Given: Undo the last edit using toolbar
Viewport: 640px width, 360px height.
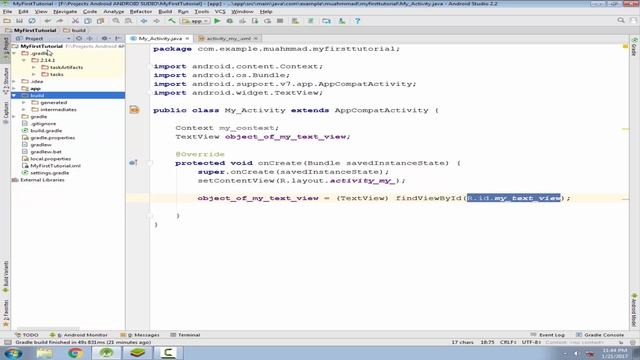Looking at the screenshot, I should pyautogui.click(x=48, y=21).
